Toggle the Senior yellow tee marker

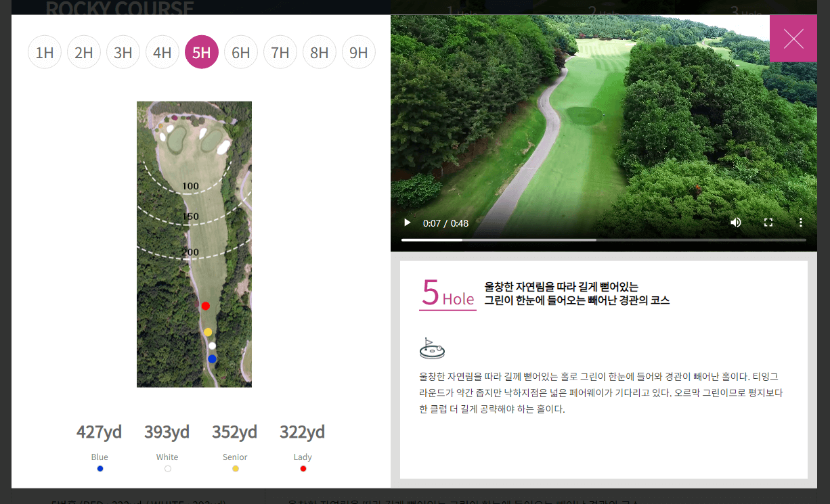[x=235, y=467]
